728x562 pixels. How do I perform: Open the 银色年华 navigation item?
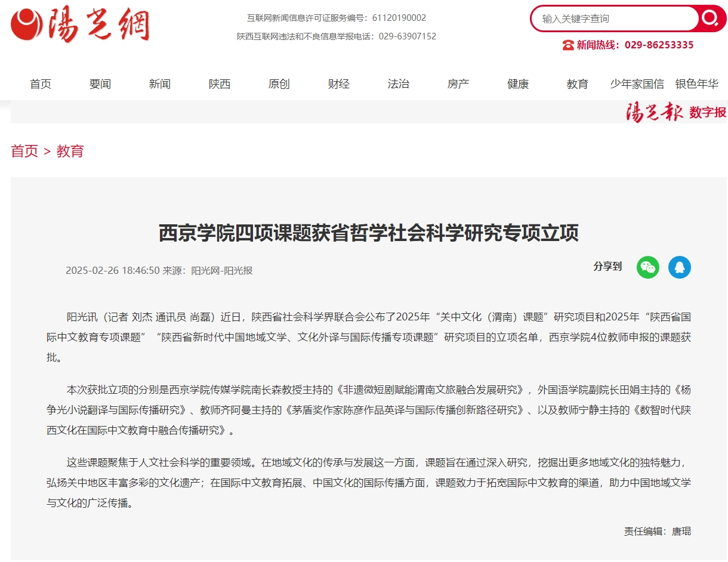tap(697, 84)
